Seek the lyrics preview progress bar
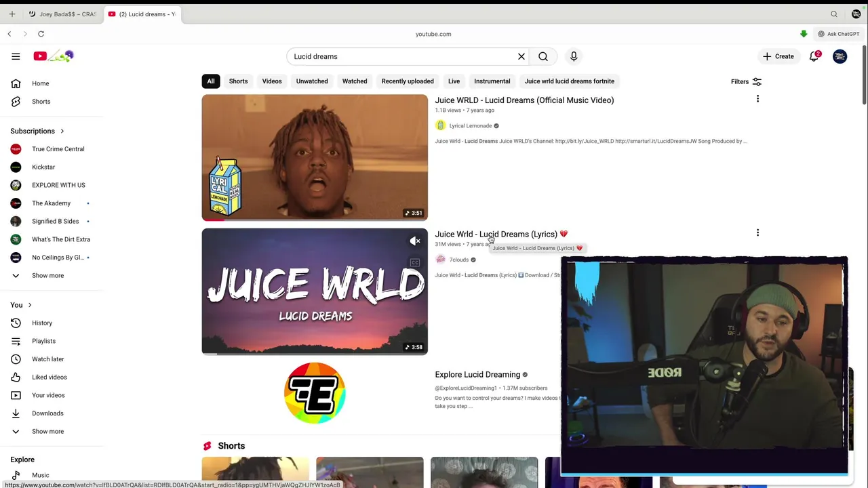Viewport: 868px width, 488px height. point(315,354)
